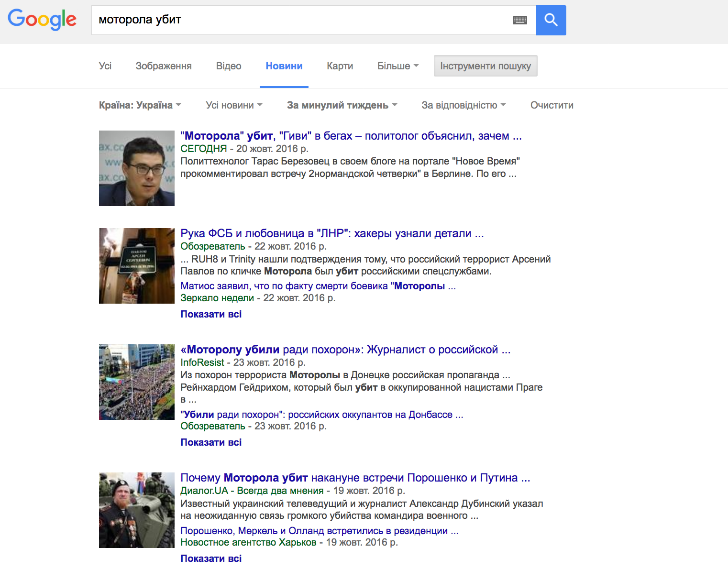Click source 'Диалог.UA - Всегда два мнения'
Image resolution: width=728 pixels, height=570 pixels.
pyautogui.click(x=252, y=491)
